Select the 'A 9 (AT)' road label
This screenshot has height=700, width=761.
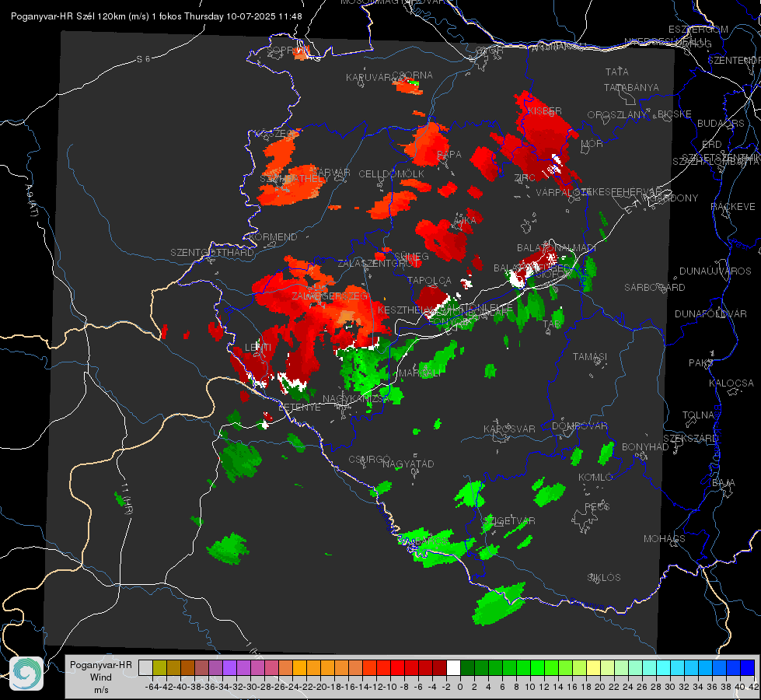tap(30, 200)
